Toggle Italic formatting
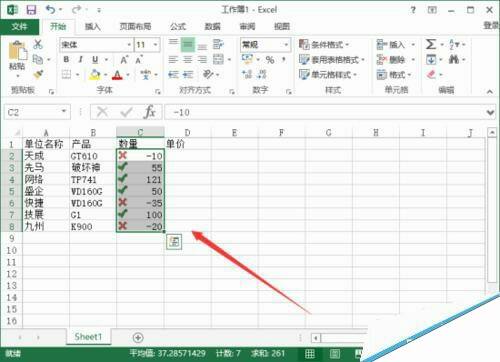The width and height of the screenshot is (500, 362). click(80, 60)
